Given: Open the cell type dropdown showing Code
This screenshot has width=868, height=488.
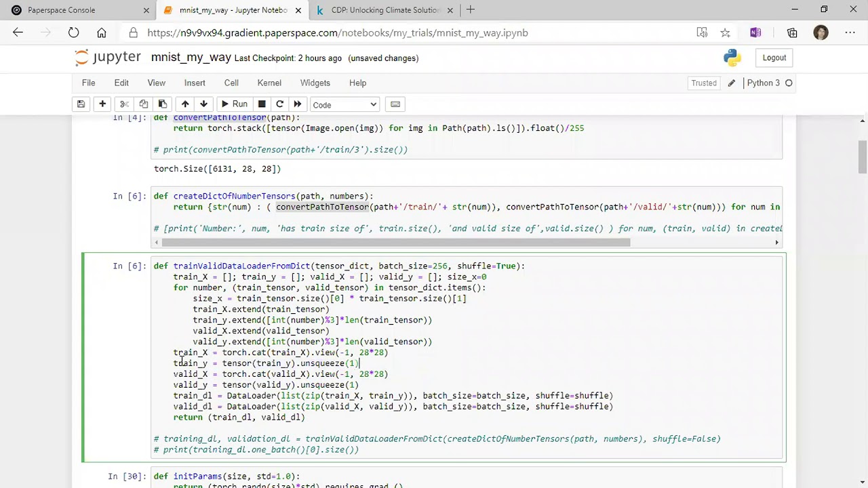Looking at the screenshot, I should 344,105.
